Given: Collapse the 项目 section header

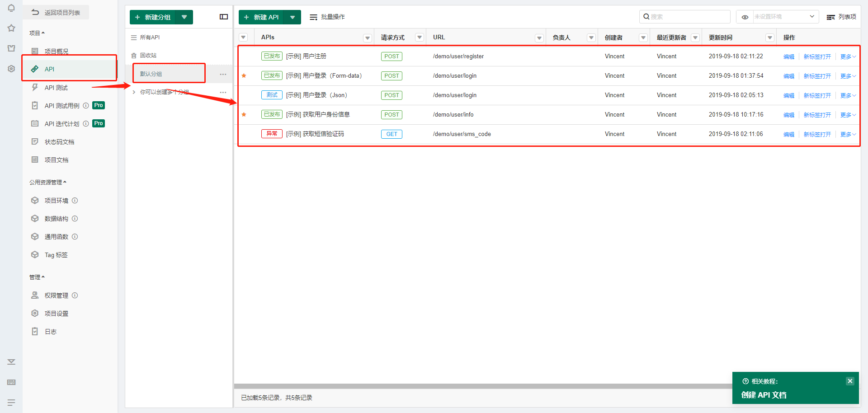Looking at the screenshot, I should point(37,33).
